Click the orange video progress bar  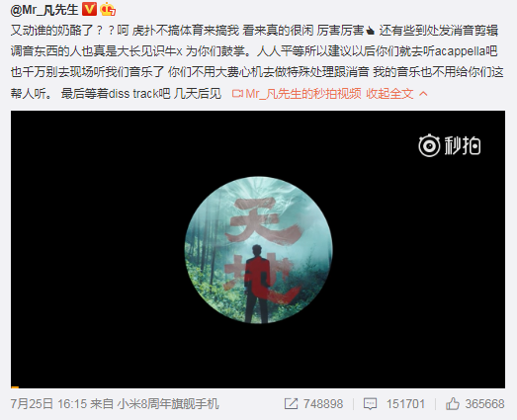[15, 387]
